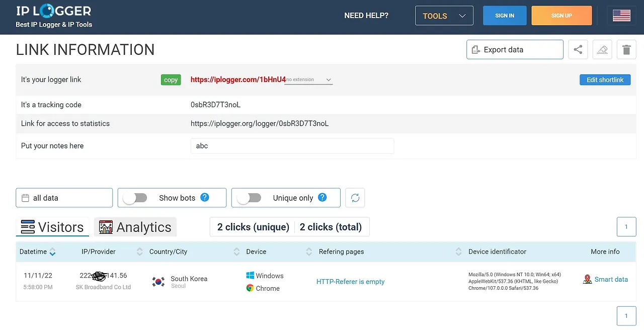Open the TOOLS dropdown menu
Viewport: 644px width, 335px height.
point(444,16)
